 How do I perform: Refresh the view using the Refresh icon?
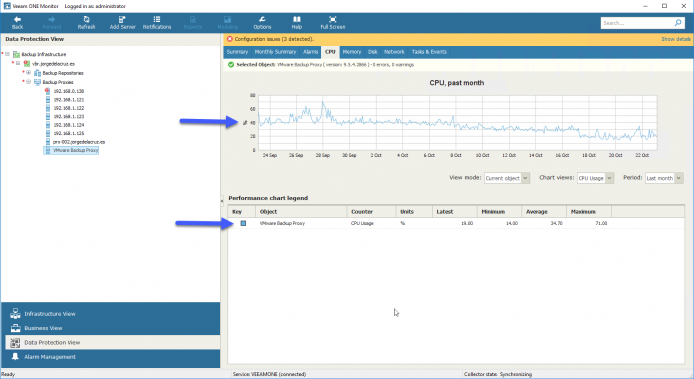point(86,19)
